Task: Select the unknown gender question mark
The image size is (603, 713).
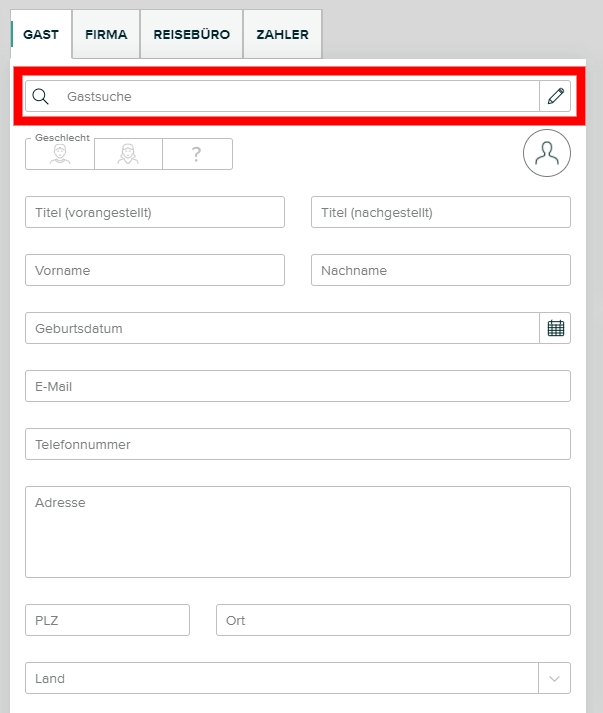Action: pyautogui.click(x=197, y=155)
